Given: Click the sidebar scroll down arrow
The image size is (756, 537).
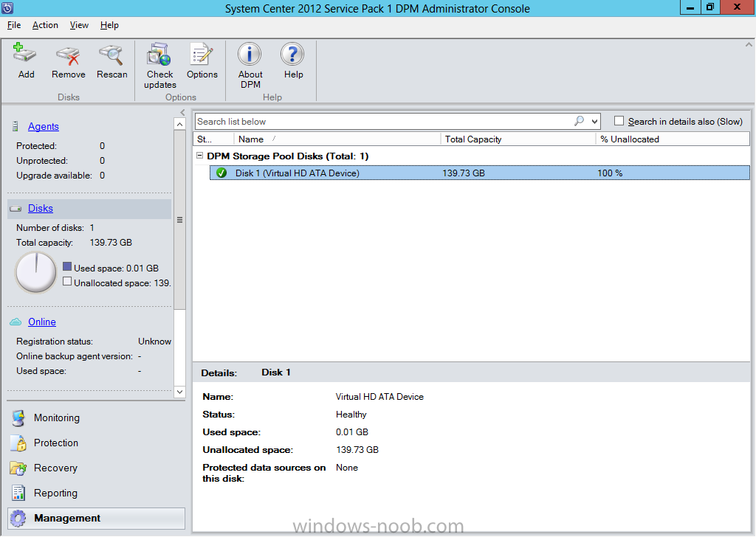Looking at the screenshot, I should 179,392.
